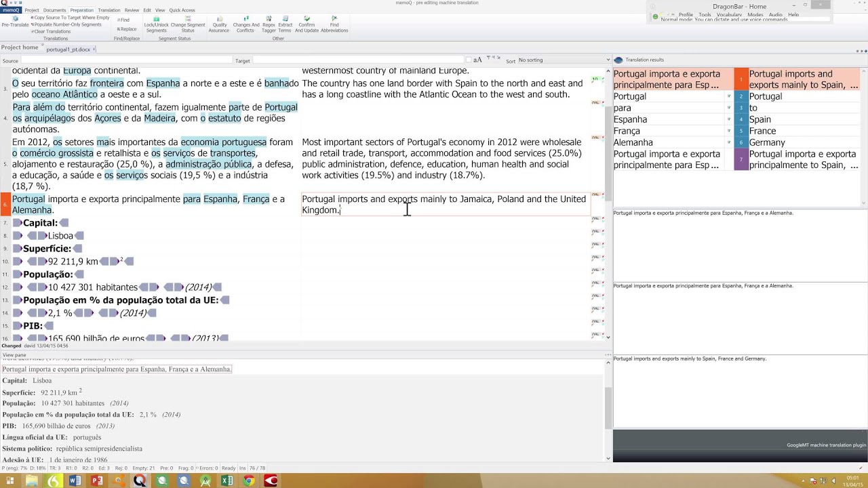
Task: Click the Dragon microphone status icon
Action: [x=654, y=16]
